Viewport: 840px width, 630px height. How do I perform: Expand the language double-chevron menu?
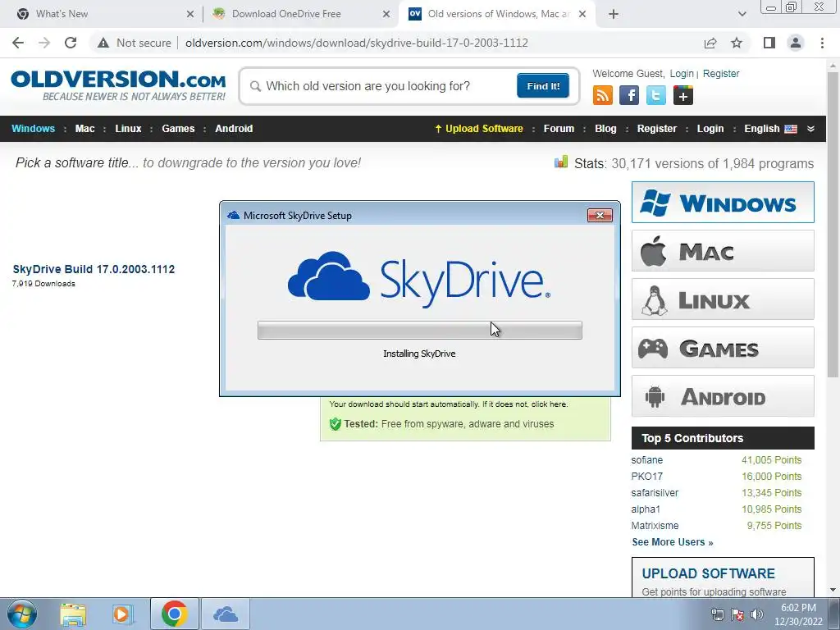pos(810,129)
